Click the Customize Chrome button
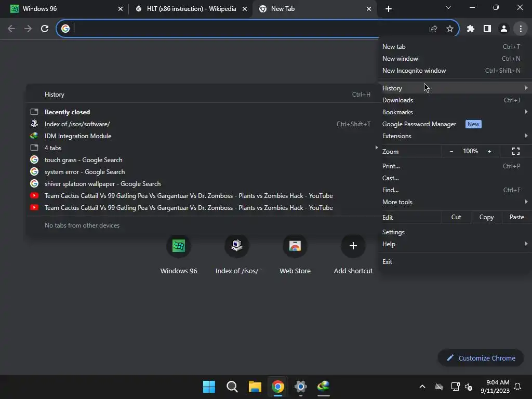 [481, 358]
